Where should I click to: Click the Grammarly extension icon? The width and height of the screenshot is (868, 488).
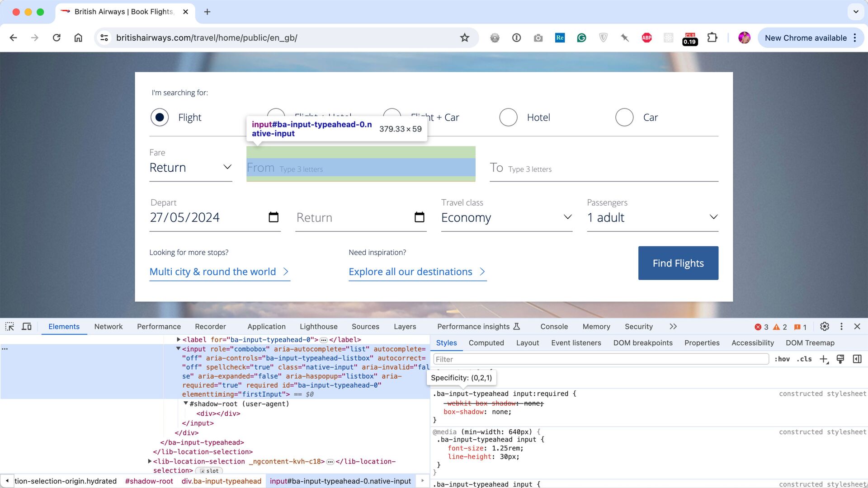[x=581, y=38]
